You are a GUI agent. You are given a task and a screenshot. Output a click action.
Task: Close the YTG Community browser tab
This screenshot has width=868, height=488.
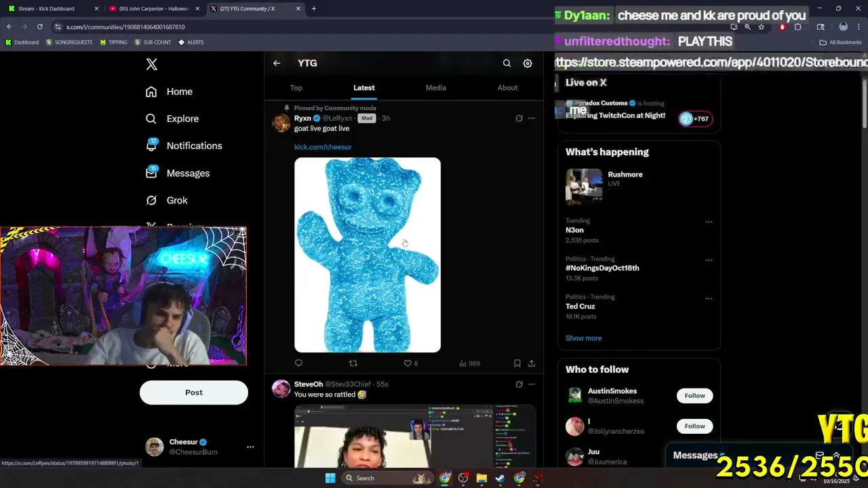(298, 9)
